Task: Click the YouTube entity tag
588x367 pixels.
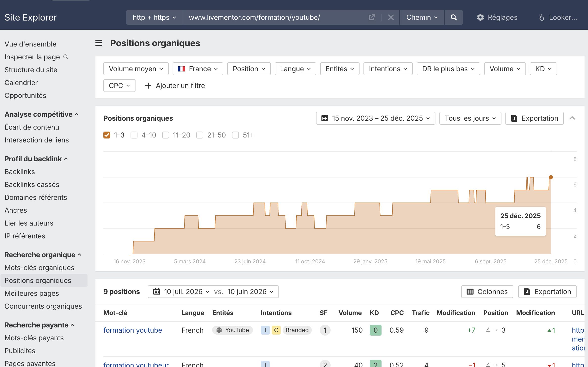Action: [x=232, y=330]
